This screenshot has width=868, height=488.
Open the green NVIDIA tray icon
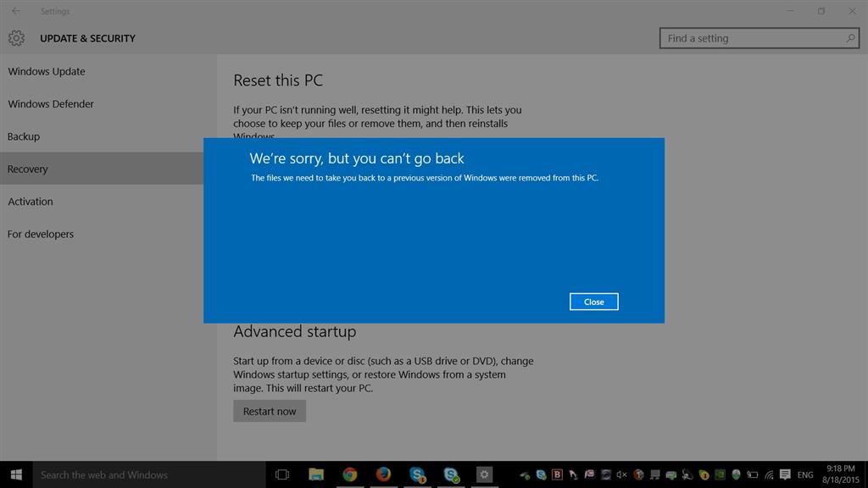pyautogui.click(x=720, y=474)
